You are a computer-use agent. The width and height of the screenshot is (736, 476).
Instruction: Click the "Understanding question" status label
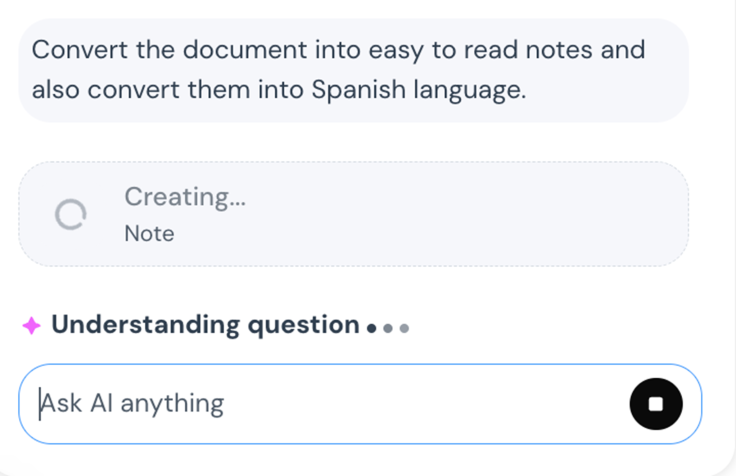205,325
